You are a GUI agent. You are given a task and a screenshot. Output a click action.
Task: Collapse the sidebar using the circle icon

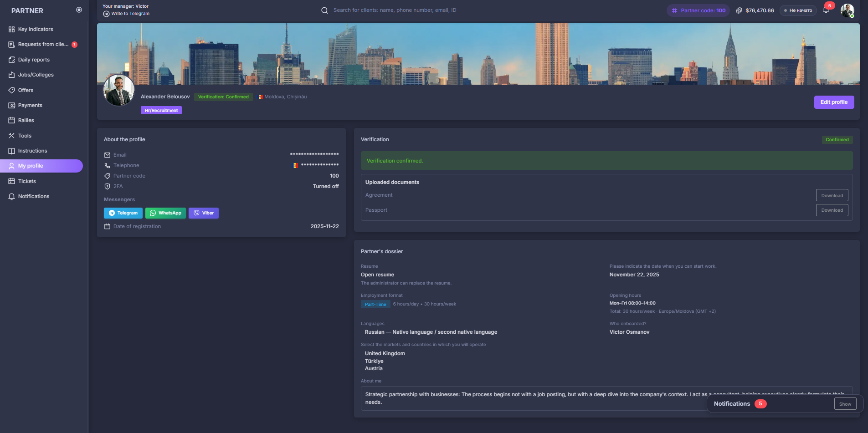click(x=79, y=9)
